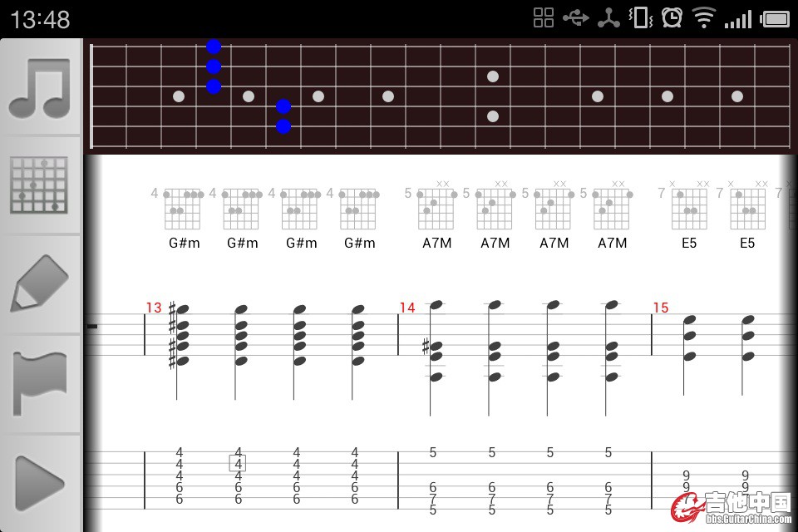The height and width of the screenshot is (532, 798).
Task: Tap the topmost blue dot on fretboard
Action: pos(214,47)
